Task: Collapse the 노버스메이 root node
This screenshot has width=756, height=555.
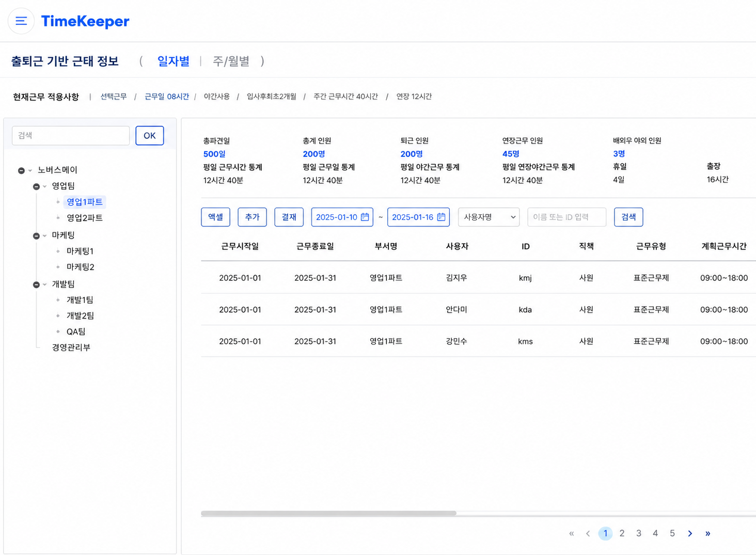Action: tap(21, 170)
